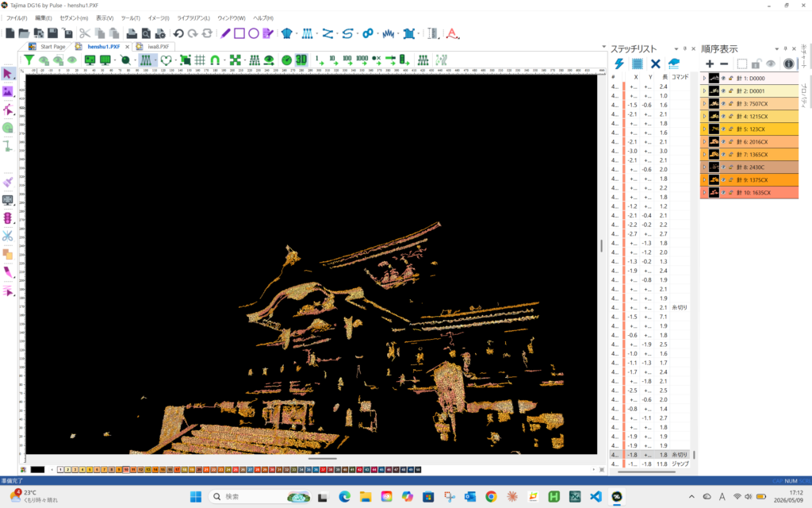Delete stitch with blue X icon
The width and height of the screenshot is (812, 508).
coord(656,63)
